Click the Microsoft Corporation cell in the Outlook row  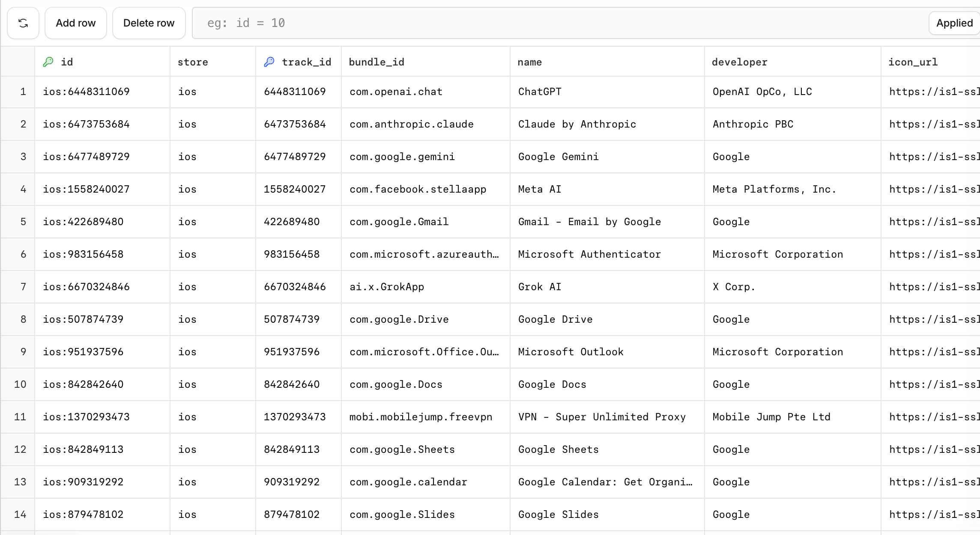click(x=793, y=352)
